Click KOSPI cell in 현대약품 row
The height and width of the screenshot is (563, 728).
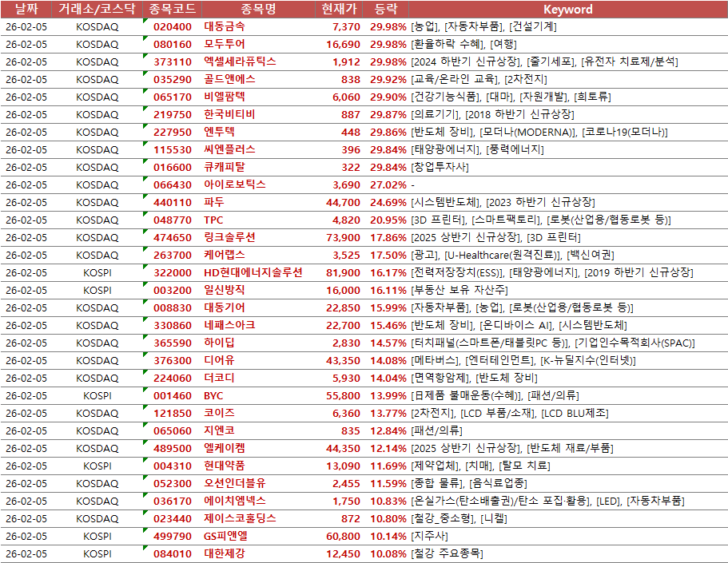coord(97,466)
